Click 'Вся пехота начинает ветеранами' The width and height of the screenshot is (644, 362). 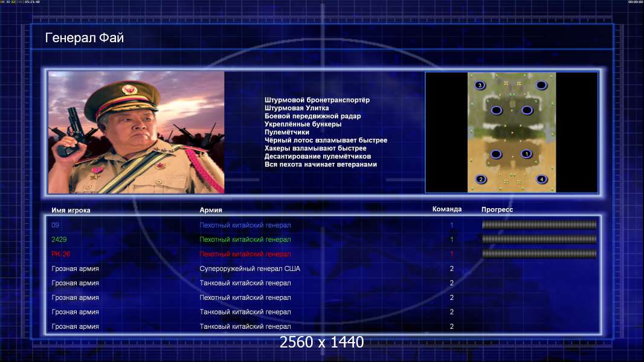(x=320, y=164)
